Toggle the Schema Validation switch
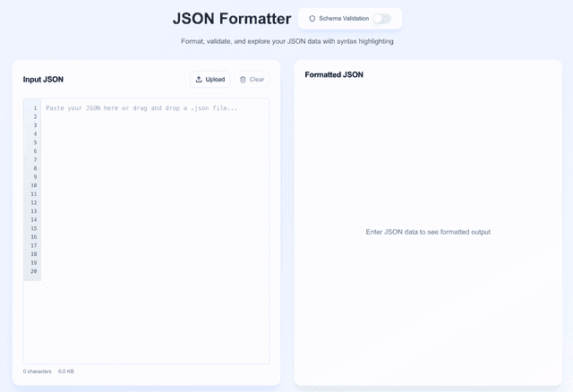This screenshot has width=573, height=392. pyautogui.click(x=381, y=18)
